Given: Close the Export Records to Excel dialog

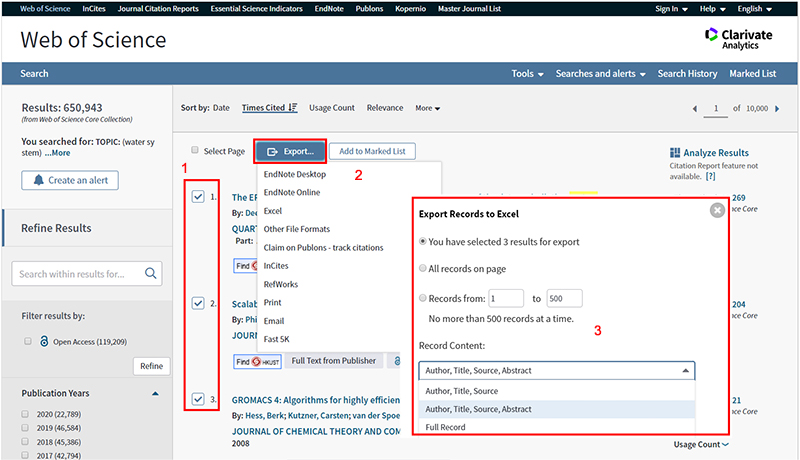Looking at the screenshot, I should point(717,210).
